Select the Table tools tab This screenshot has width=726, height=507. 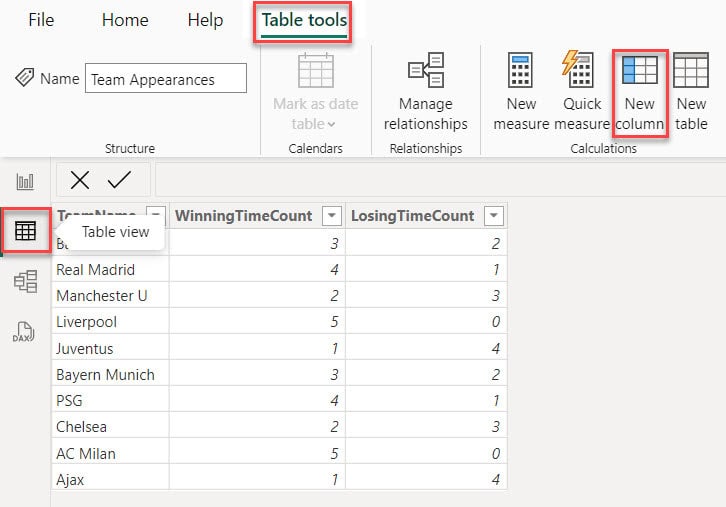[304, 21]
